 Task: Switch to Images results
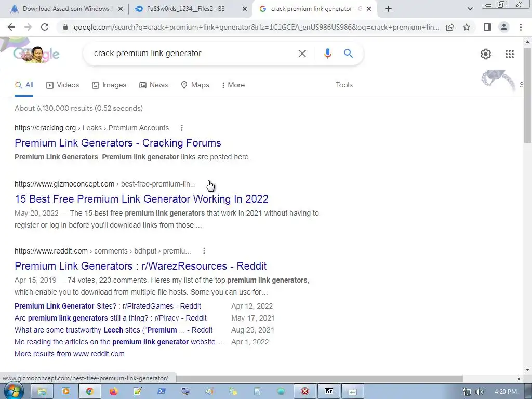point(109,85)
